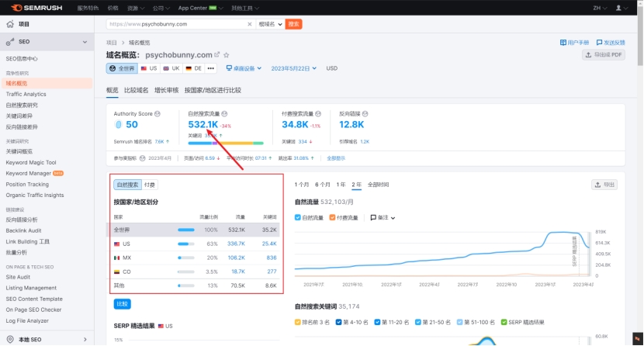644x346 pixels.
Task: Click the three-dot more countries button
Action: coord(211,68)
